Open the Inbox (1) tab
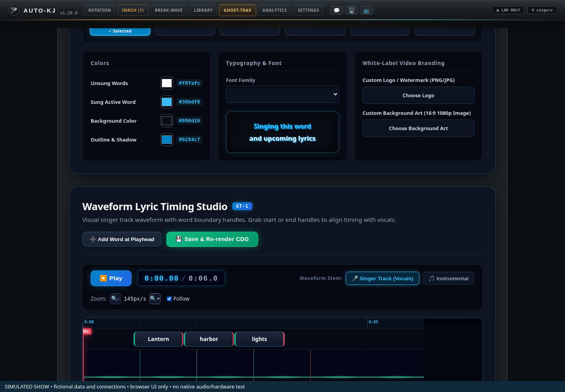The width and height of the screenshot is (565, 392). click(x=133, y=10)
